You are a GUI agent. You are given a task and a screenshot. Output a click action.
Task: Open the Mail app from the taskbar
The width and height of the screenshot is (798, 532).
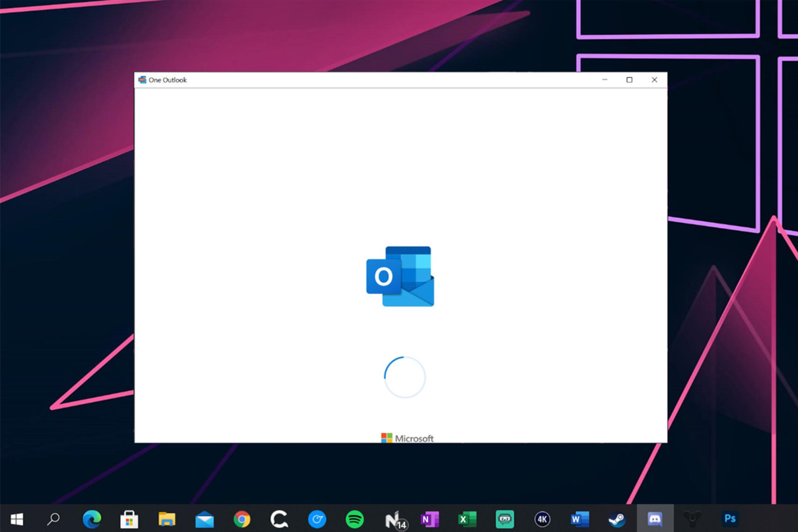(204, 519)
